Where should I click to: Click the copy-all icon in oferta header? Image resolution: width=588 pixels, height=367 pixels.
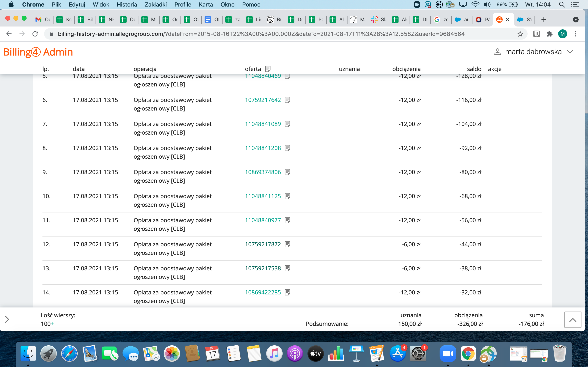pos(268,69)
